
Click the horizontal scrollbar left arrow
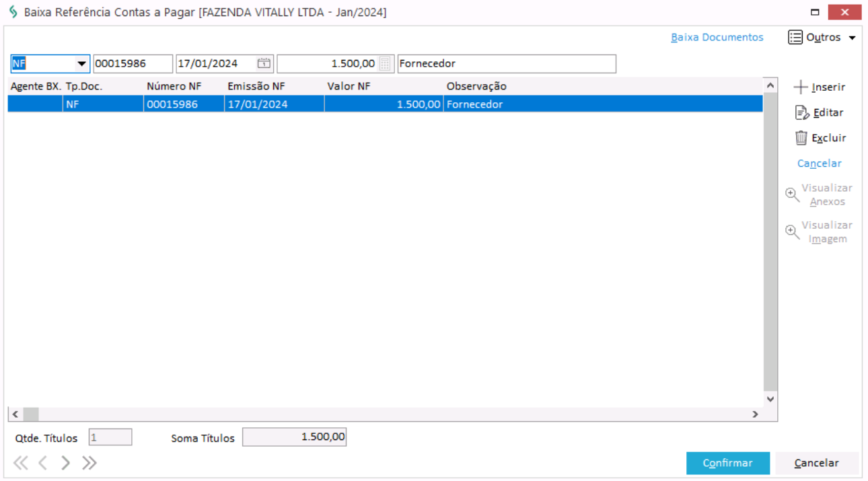tap(15, 414)
